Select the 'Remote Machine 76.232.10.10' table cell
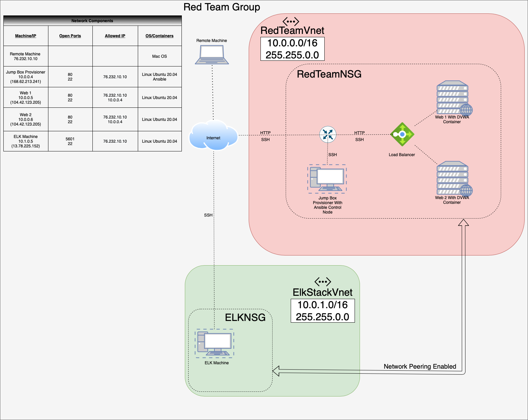This screenshot has width=528, height=420. (26, 56)
